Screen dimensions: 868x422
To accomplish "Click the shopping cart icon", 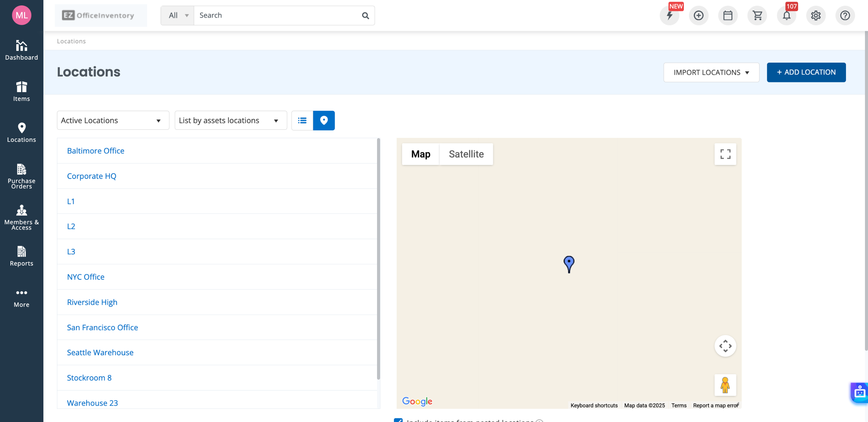I will point(757,16).
